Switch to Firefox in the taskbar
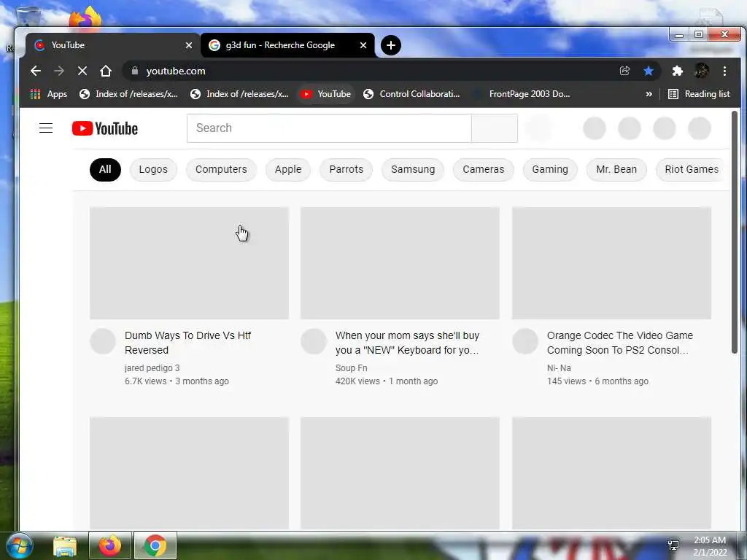747x560 pixels. [x=109, y=545]
